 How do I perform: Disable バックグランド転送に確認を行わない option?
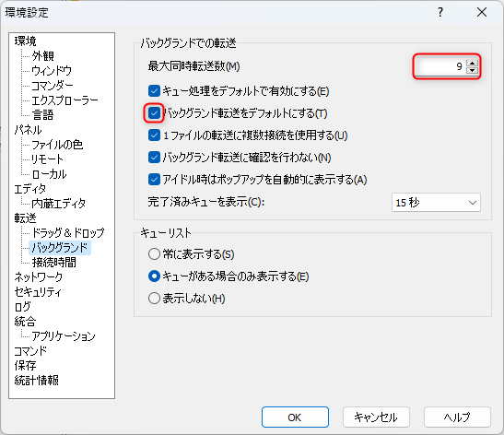coord(154,158)
